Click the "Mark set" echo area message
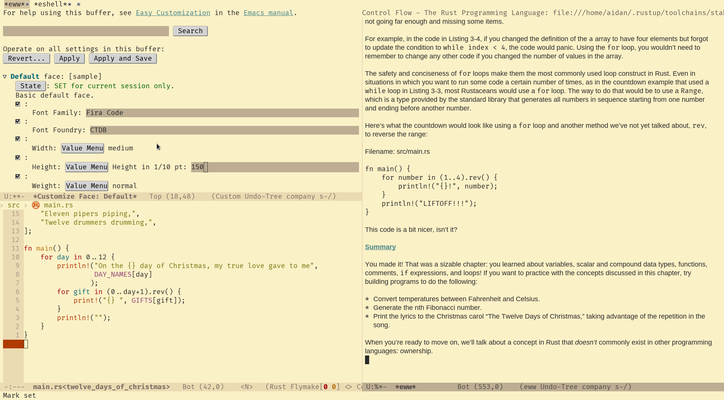Viewport: 724px width, 400px height. (19, 395)
